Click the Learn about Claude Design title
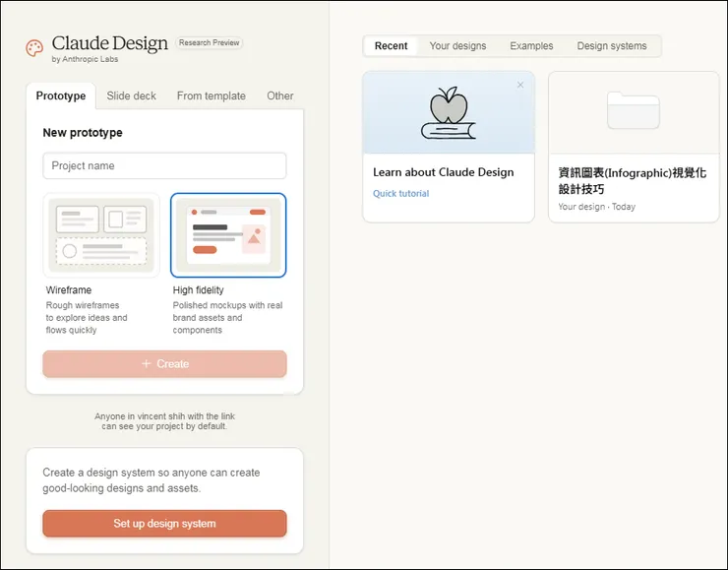Viewport: 728px width, 570px height. 444,172
